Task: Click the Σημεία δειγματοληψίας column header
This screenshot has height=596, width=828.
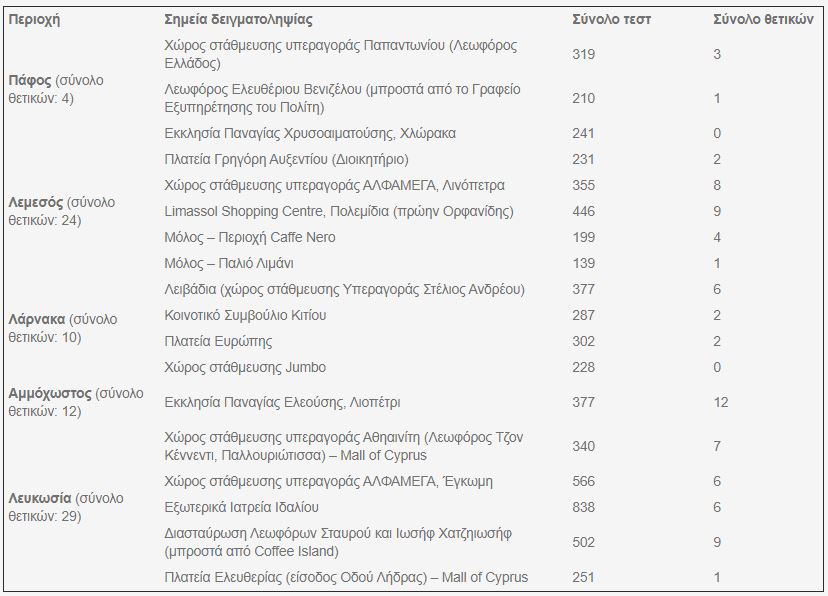Action: click(x=238, y=20)
